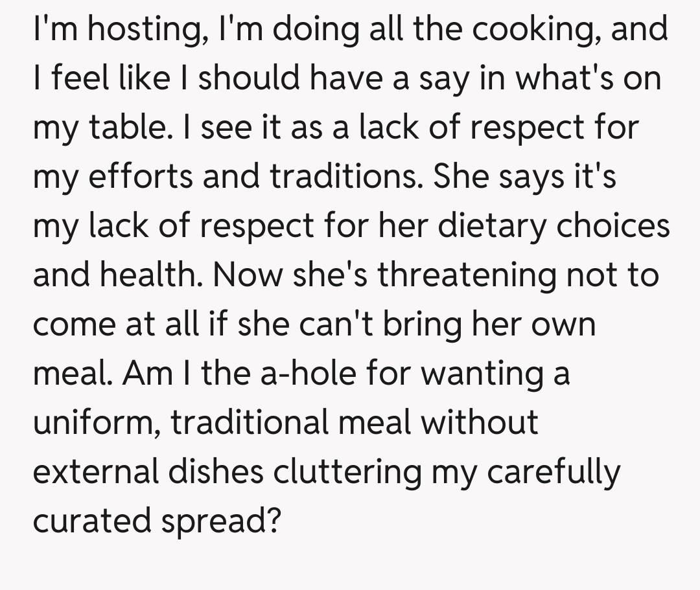The image size is (700, 590).
Task: Place cursor on the word "health"
Action: coord(148,274)
